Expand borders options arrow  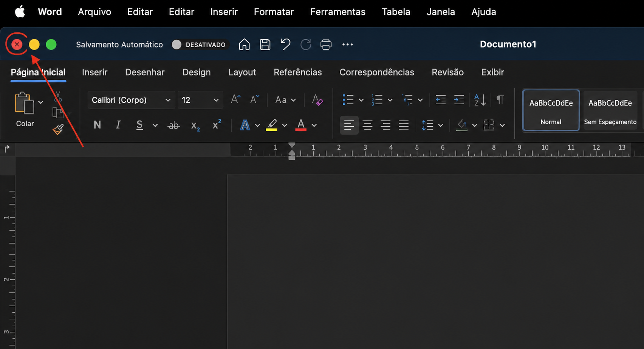(x=502, y=126)
